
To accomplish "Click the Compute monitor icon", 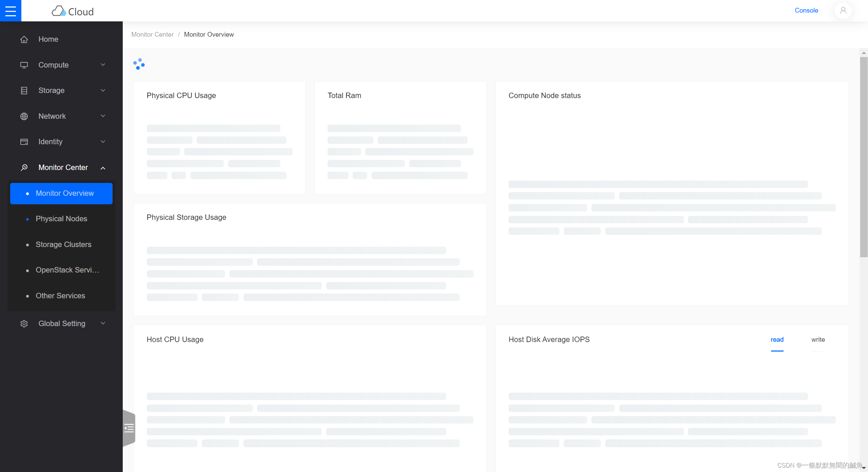I will click(24, 65).
